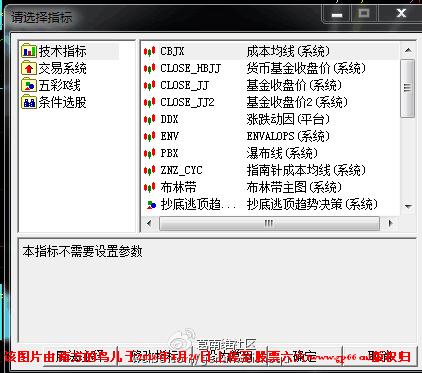Click the 五彩K线 colored shapes icon
This screenshot has width=422, height=373.
[x=29, y=85]
